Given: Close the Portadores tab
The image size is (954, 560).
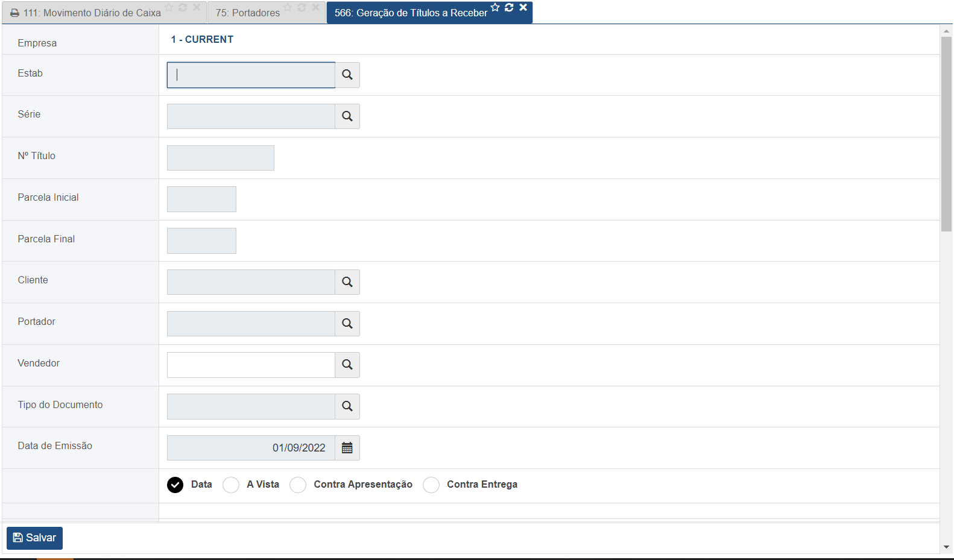Looking at the screenshot, I should point(315,7).
